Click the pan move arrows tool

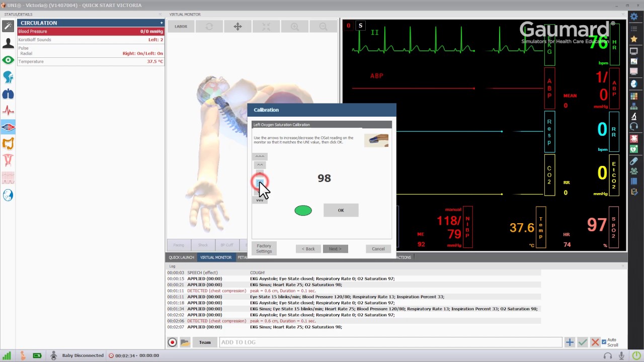[x=237, y=27]
